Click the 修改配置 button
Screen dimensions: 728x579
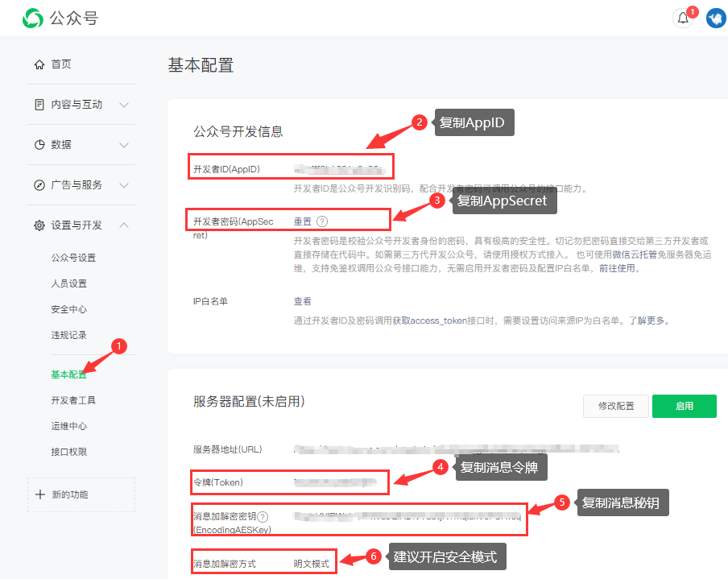[615, 407]
